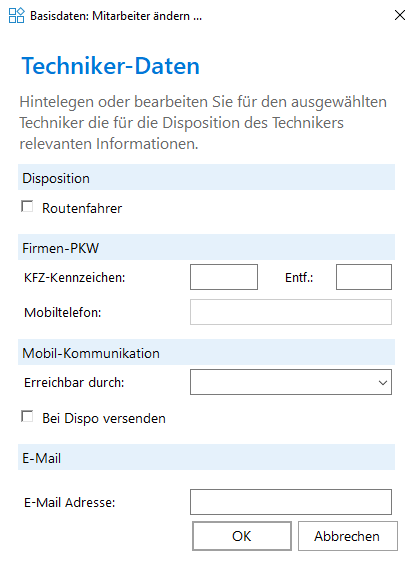Select the Entf. input box
416x568 pixels.
(364, 277)
